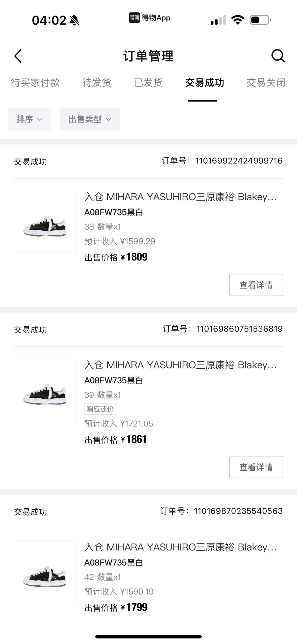Tap the 响应还价 tag on the second order

[100, 409]
